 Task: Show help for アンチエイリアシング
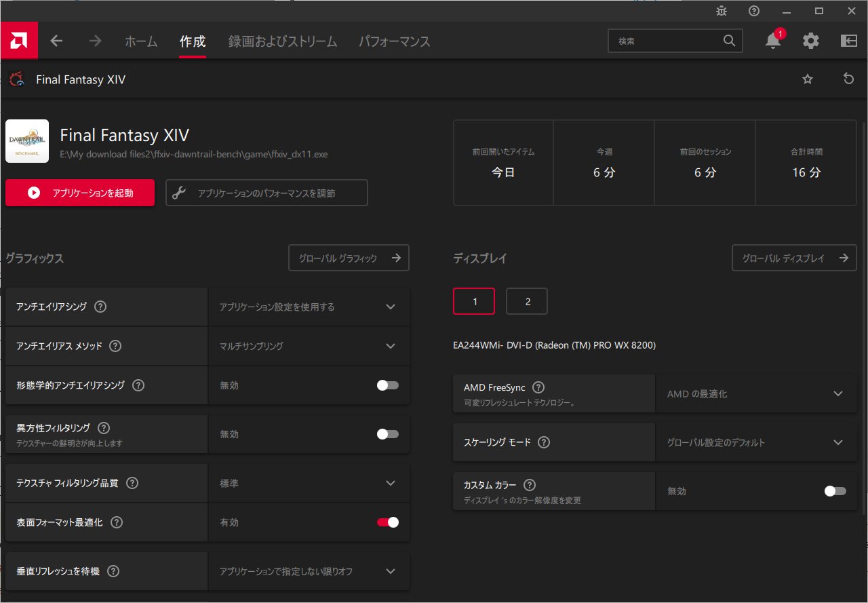pos(100,307)
